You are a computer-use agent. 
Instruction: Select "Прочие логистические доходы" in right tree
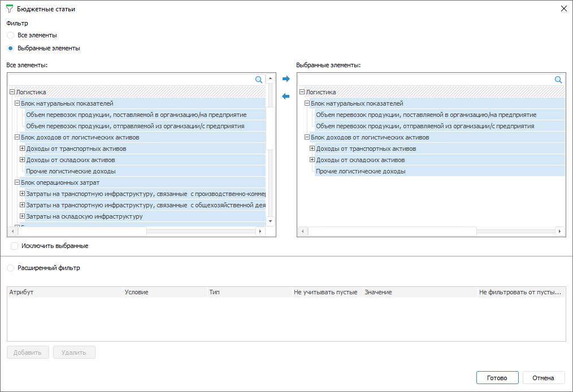pos(361,171)
